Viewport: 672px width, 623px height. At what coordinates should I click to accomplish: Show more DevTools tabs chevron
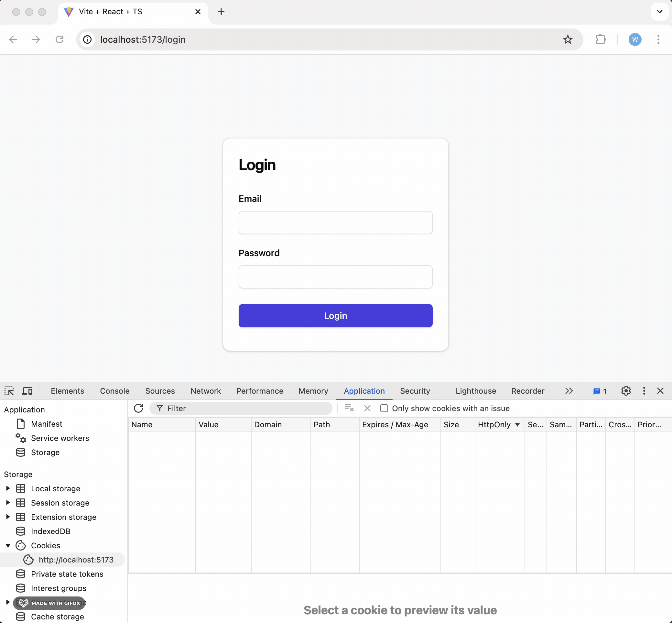(x=569, y=391)
